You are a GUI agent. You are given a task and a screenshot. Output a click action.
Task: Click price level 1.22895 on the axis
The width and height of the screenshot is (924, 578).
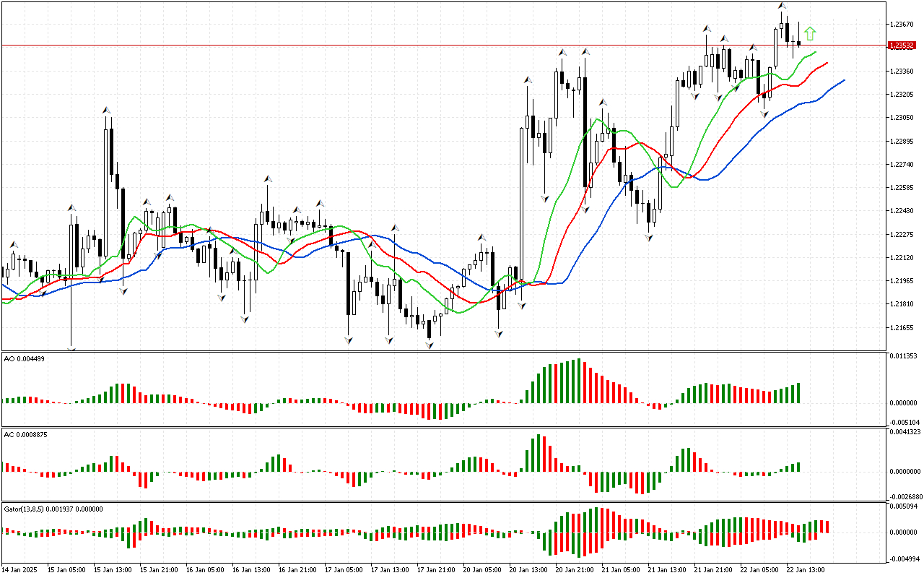pyautogui.click(x=903, y=141)
